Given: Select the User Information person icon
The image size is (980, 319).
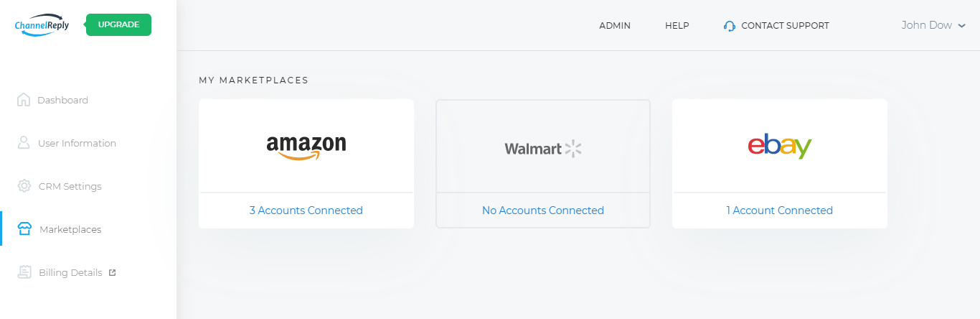Looking at the screenshot, I should [x=24, y=143].
